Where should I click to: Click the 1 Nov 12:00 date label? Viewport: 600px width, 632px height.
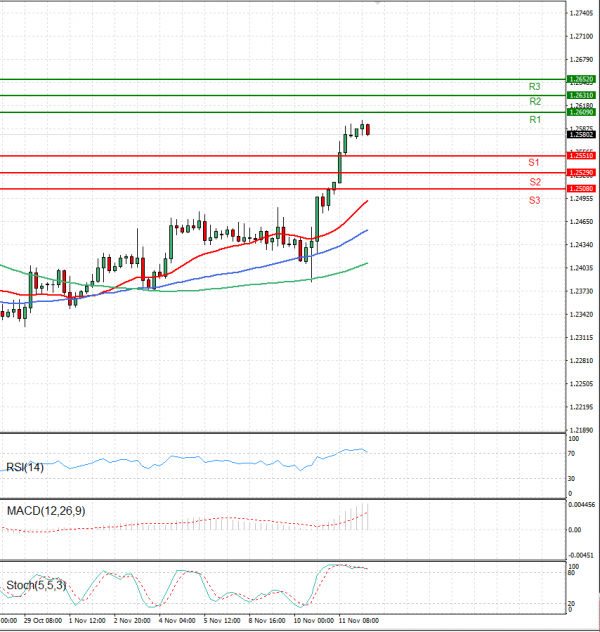point(87,621)
